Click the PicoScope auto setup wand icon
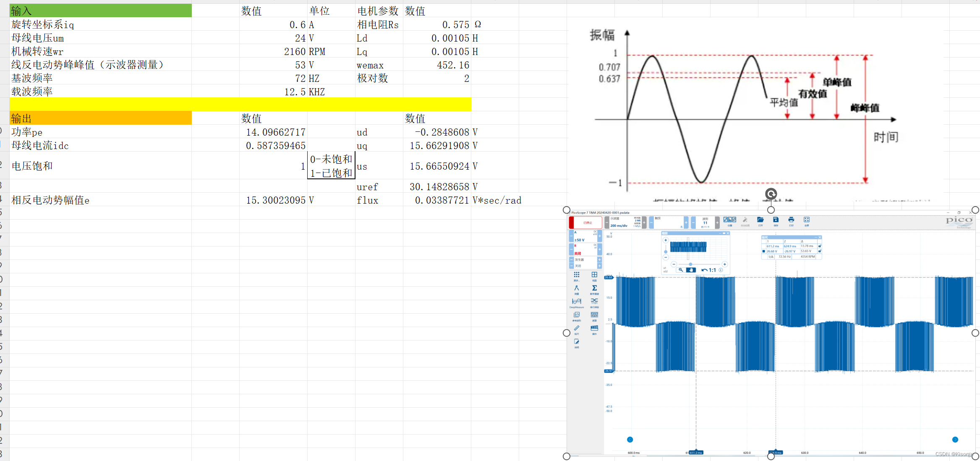Image resolution: width=980 pixels, height=461 pixels. pyautogui.click(x=745, y=220)
